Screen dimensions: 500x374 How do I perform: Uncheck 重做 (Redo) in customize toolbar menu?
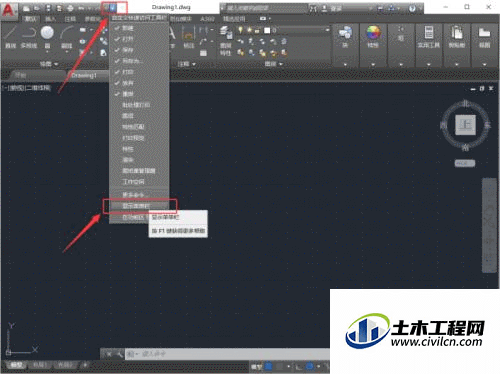tap(139, 94)
